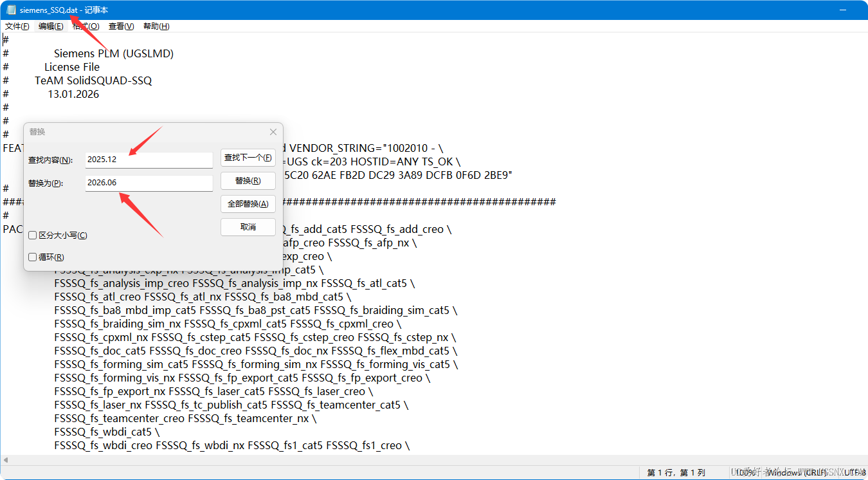Click the text 'FSSSQ_fs_cpxml_creo'
Viewport: 868px width, 480px height.
pos(341,324)
